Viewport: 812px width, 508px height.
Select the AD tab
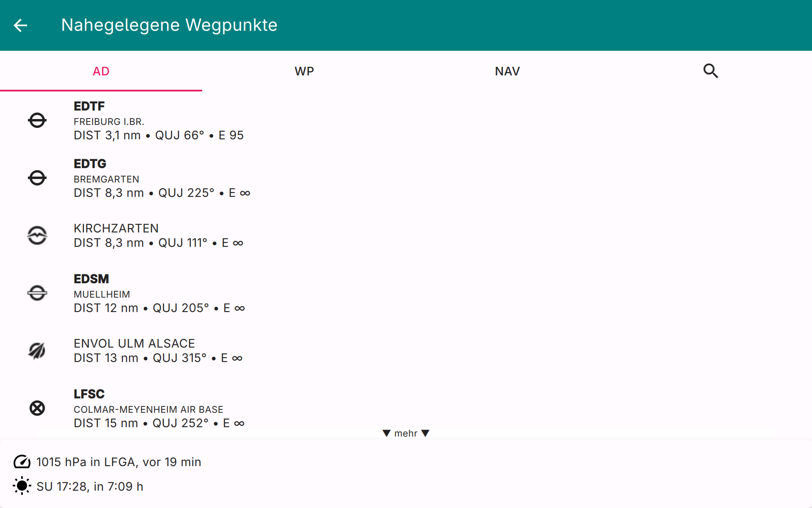(x=101, y=71)
